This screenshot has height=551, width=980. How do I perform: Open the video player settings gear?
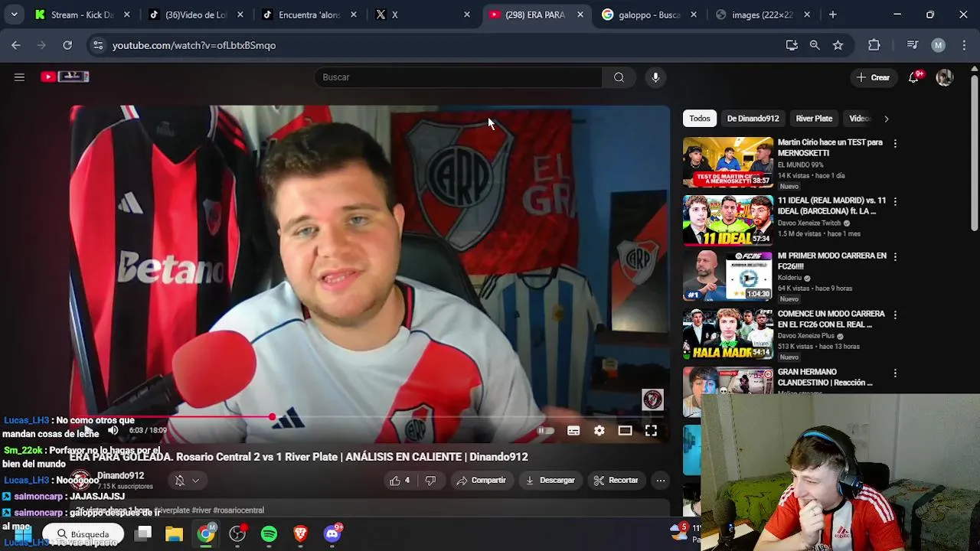(599, 431)
